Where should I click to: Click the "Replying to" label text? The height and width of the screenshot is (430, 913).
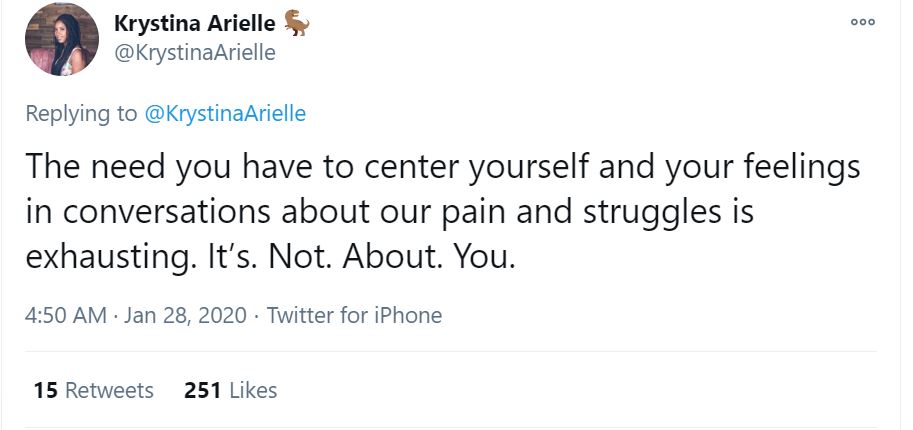click(80, 113)
